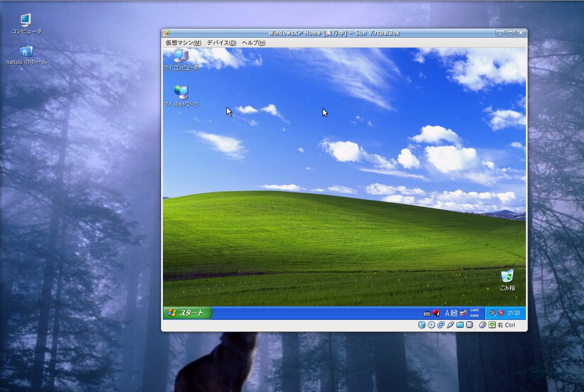The height and width of the screenshot is (392, 584).
Task: Click the XP tray volume/speaker icon
Action: pos(492,313)
